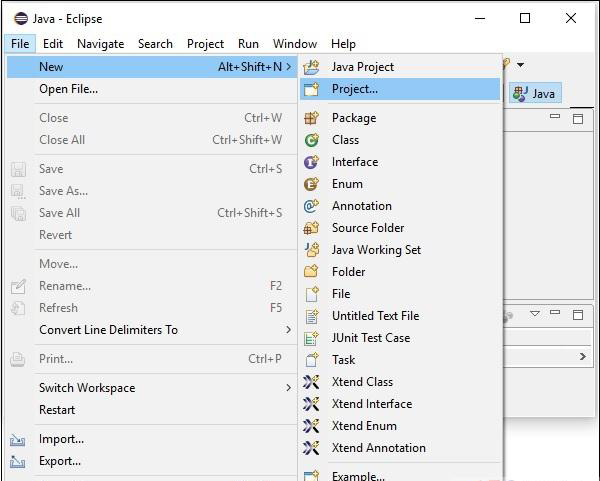Choose Restart from File menu
Screen dimensions: 600x481
pyautogui.click(x=152, y=410)
